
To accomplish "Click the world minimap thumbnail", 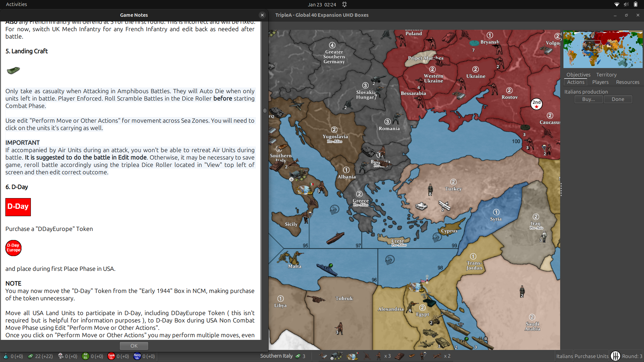I will point(603,49).
